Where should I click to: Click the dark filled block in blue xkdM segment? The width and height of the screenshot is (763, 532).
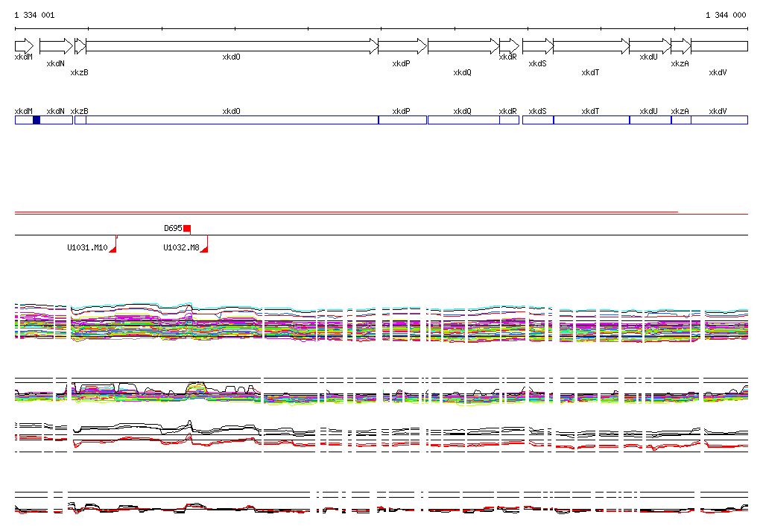coord(37,120)
